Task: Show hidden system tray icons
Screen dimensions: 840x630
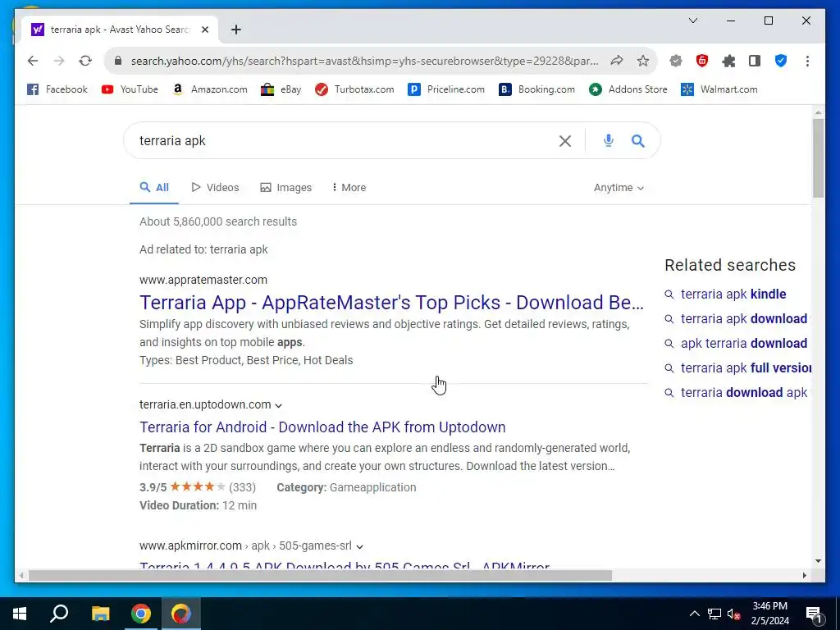Action: point(694,614)
